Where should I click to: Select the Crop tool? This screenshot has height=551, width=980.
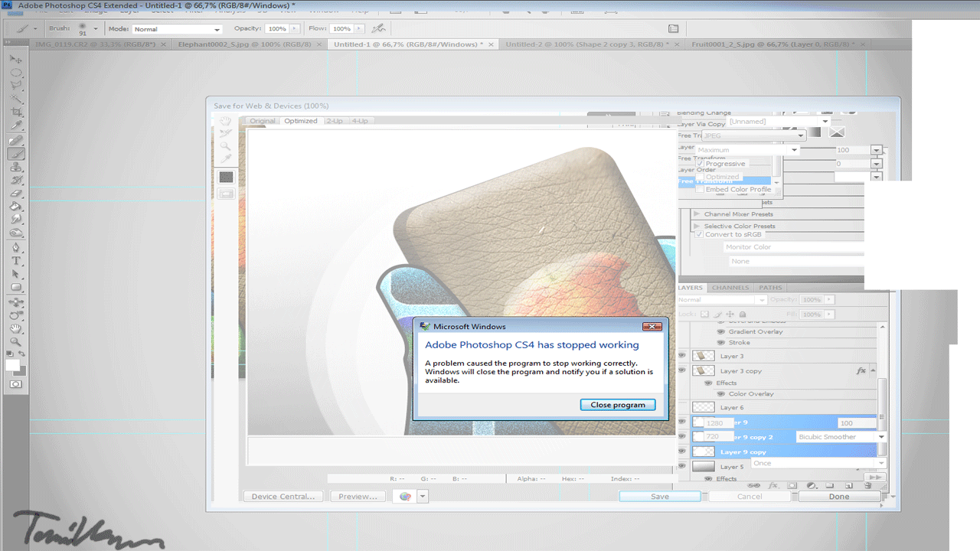point(16,112)
